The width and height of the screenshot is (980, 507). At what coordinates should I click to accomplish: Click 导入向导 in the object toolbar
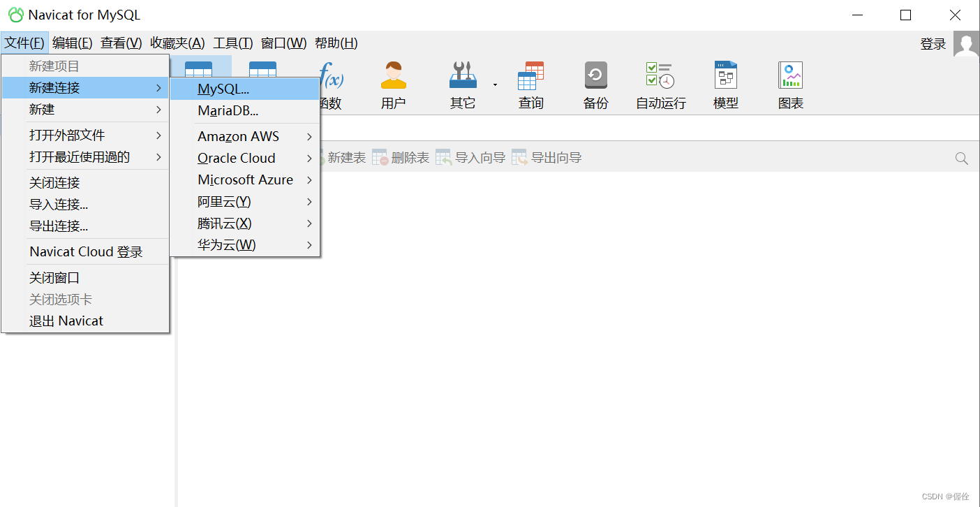tap(470, 158)
